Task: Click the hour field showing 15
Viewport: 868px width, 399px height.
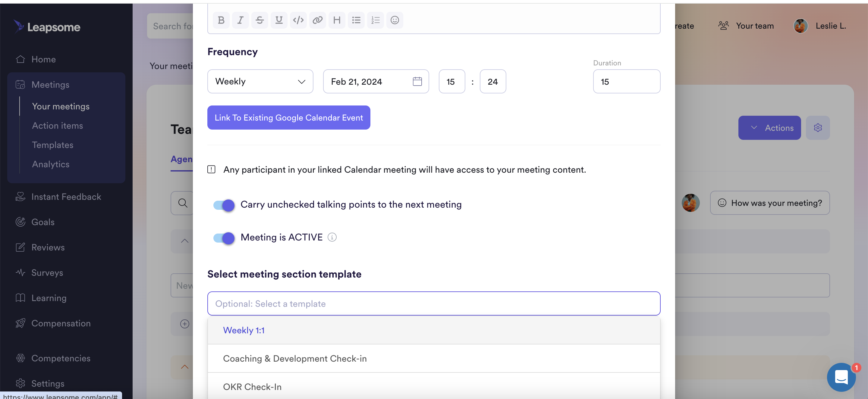Action: (451, 82)
